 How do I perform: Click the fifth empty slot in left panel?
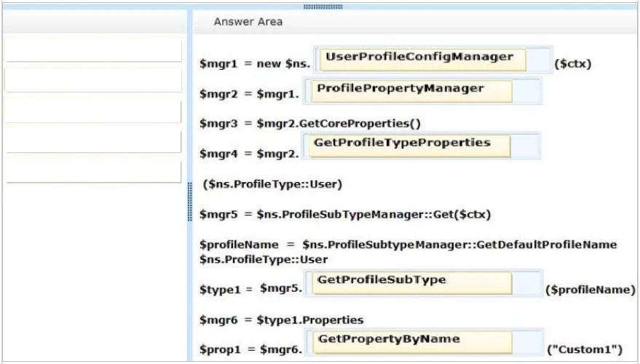93,172
